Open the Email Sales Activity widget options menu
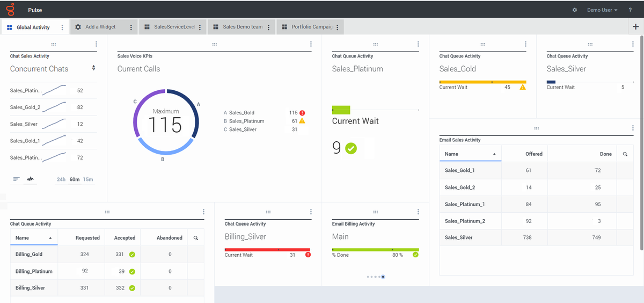 click(x=633, y=128)
